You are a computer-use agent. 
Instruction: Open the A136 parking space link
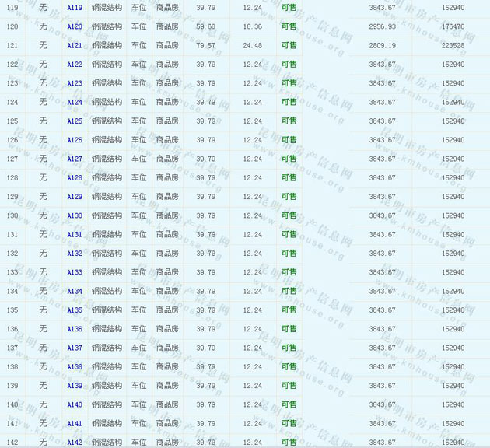coord(75,329)
